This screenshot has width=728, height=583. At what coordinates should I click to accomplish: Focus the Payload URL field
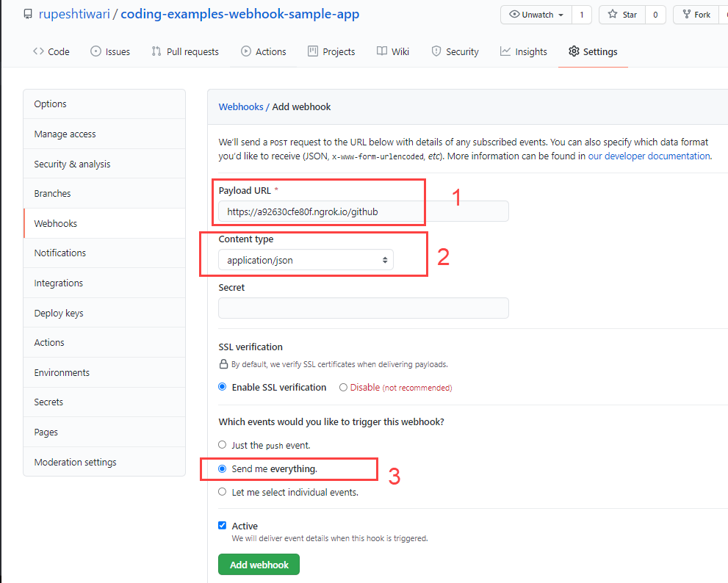[364, 211]
